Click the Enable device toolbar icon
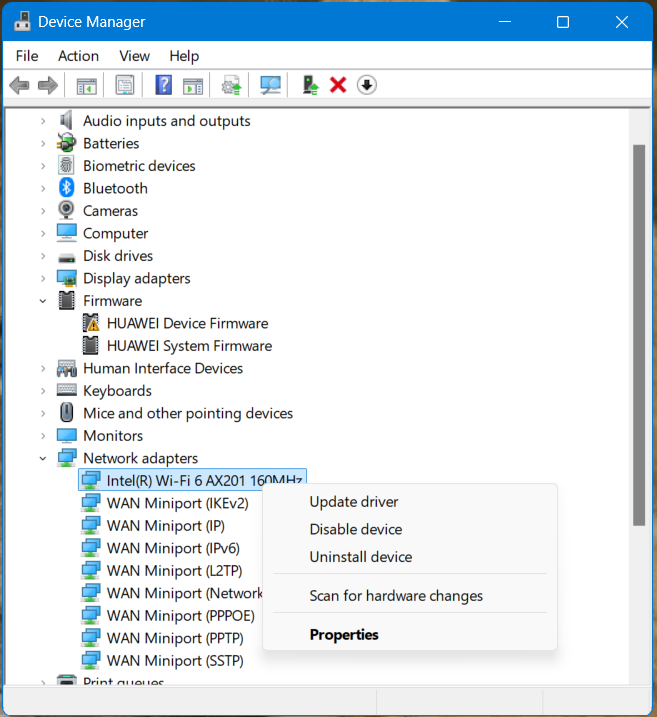 coord(310,85)
